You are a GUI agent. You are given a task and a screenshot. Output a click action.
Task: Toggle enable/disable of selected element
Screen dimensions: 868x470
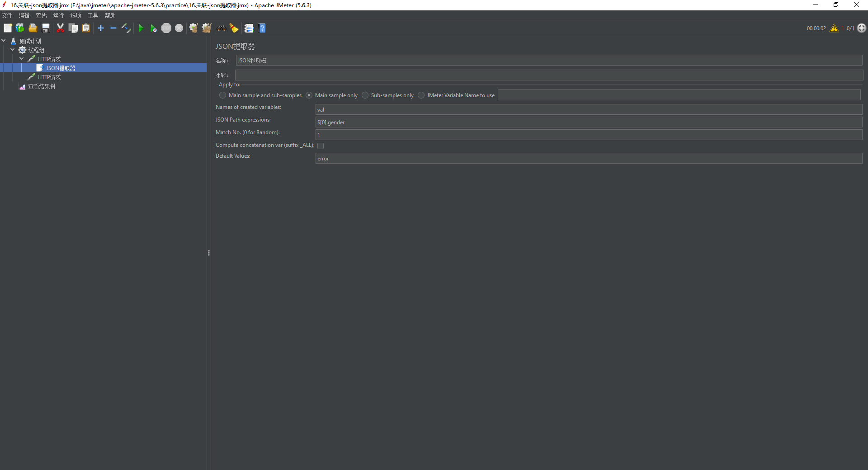pyautogui.click(x=126, y=28)
